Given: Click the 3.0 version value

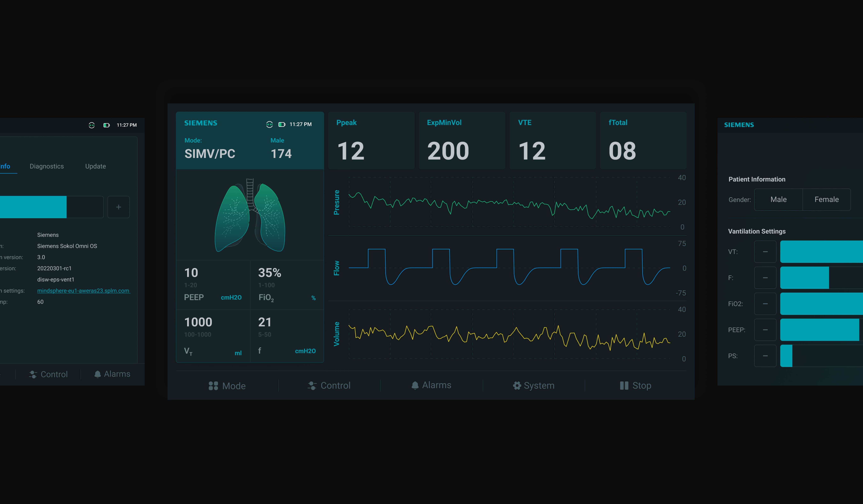Looking at the screenshot, I should pos(41,257).
